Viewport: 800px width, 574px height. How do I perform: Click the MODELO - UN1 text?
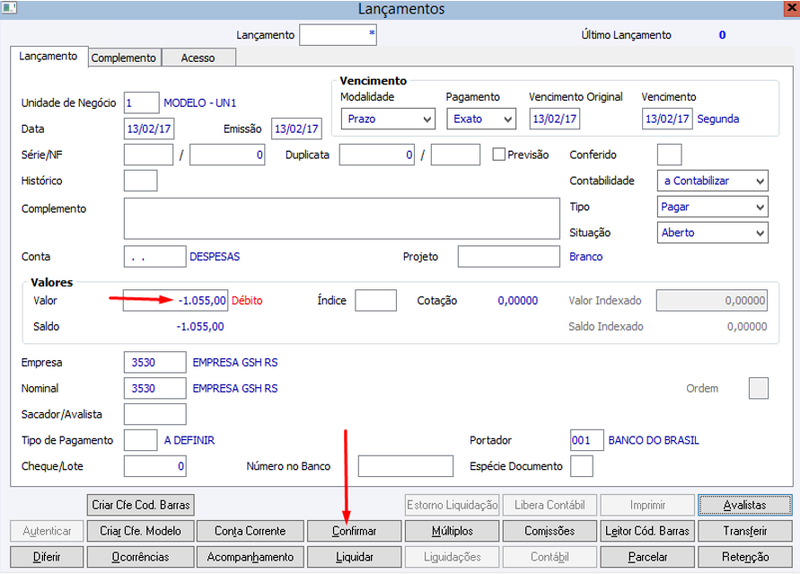(x=200, y=103)
